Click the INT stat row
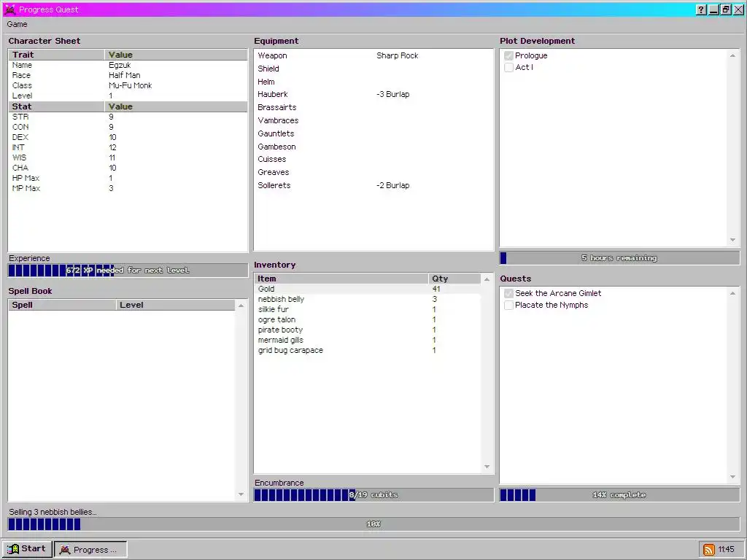Viewport: 747px width, 560px height. 128,147
